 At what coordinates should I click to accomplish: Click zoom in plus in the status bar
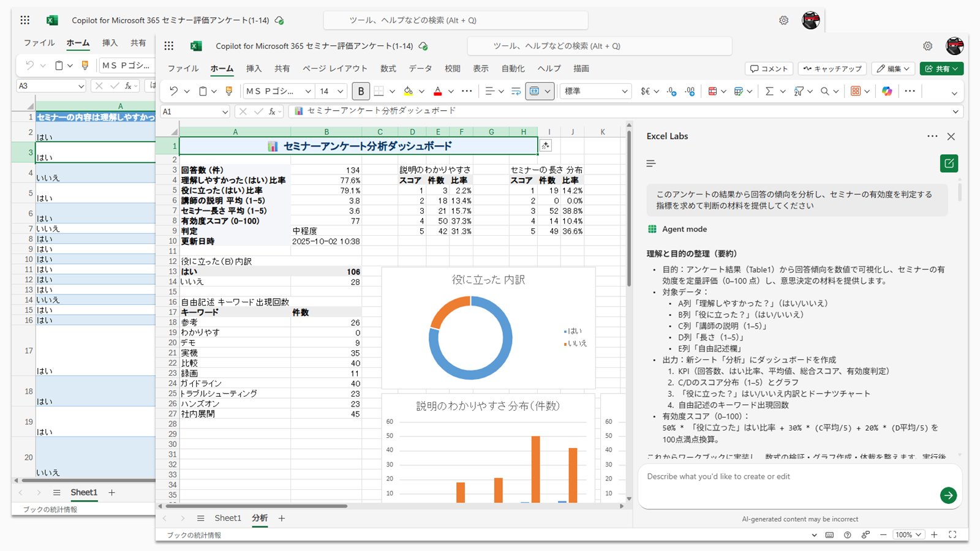click(x=934, y=534)
